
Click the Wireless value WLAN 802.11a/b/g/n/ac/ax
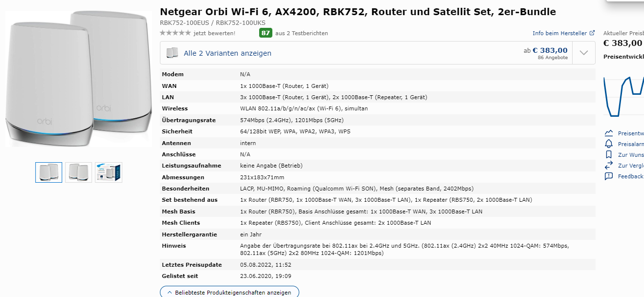point(304,108)
